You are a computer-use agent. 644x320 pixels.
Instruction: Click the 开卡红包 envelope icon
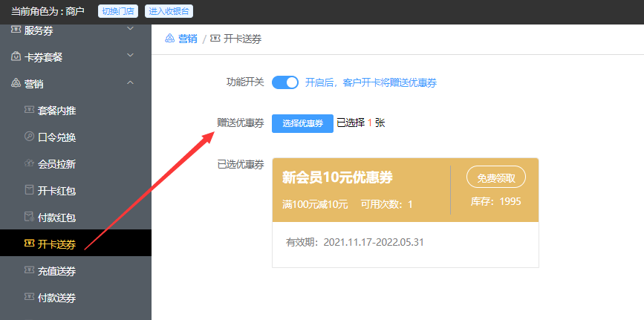[x=29, y=190]
